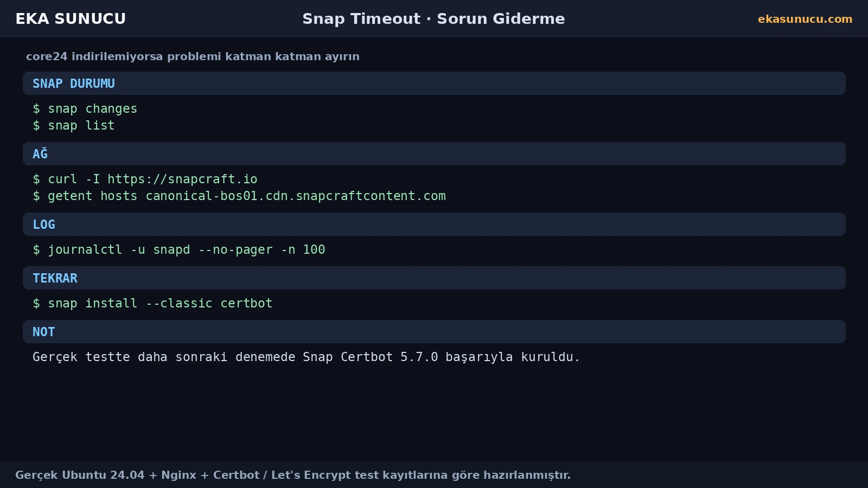Click the ekasunucu.com link
The width and height of the screenshot is (868, 488).
[x=805, y=19]
